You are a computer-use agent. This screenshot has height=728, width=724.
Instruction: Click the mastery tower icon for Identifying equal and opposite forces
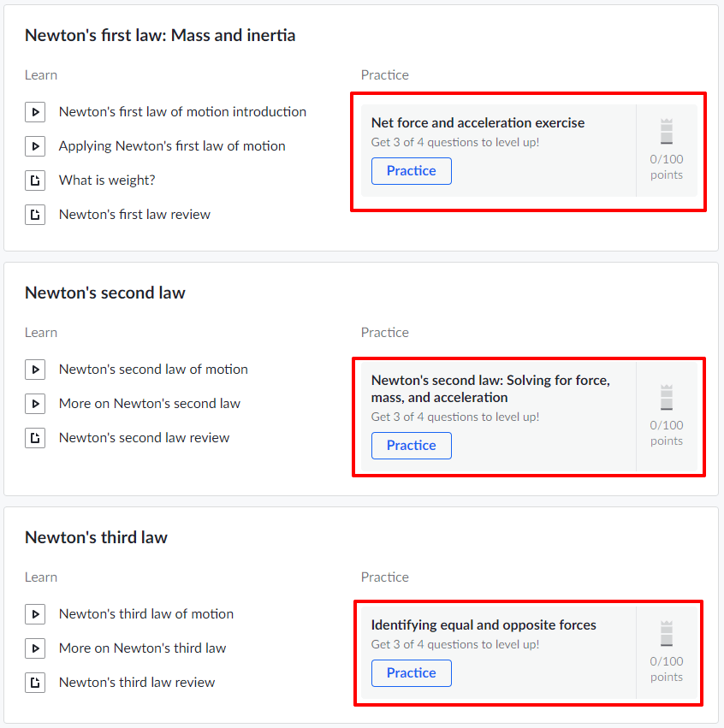click(667, 634)
